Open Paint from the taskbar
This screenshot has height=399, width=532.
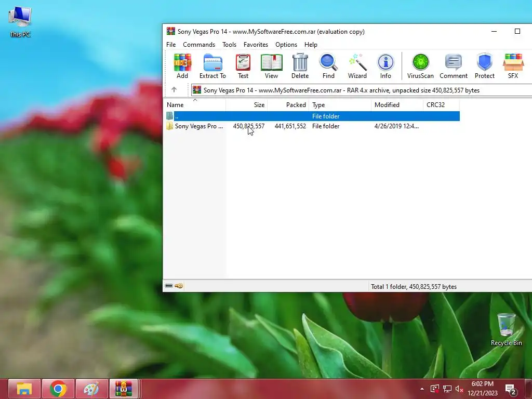91,389
